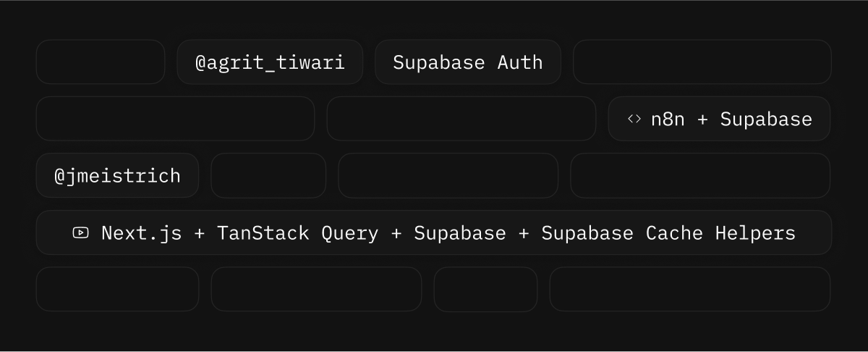The width and height of the screenshot is (868, 352).
Task: Select empty pill immediately left of n8n + Supabase
Action: (x=461, y=119)
